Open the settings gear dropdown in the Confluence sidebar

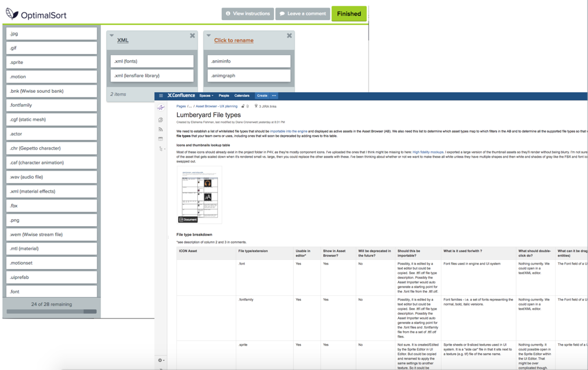(161, 360)
